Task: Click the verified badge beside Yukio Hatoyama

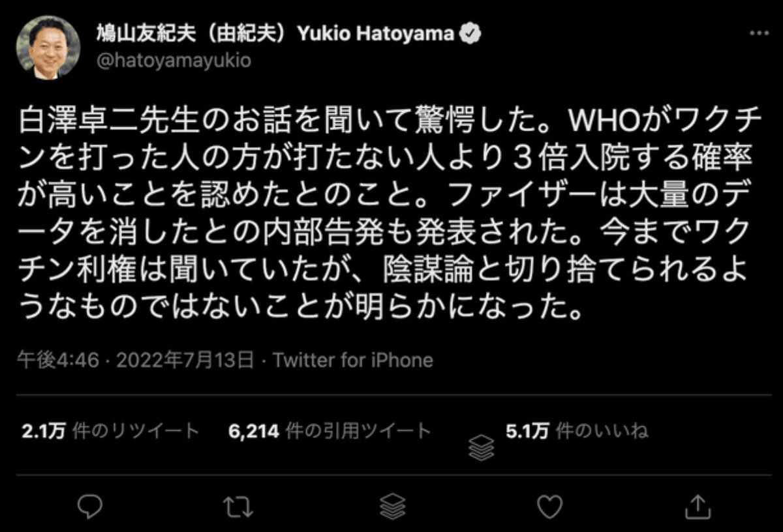Action: [x=471, y=34]
